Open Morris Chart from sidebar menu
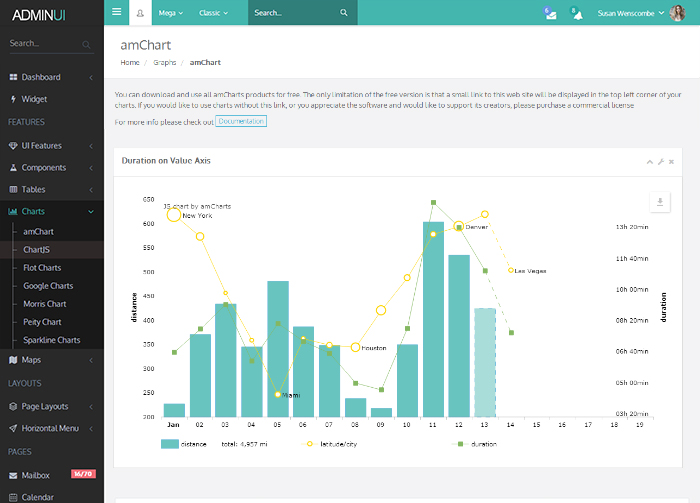 pos(45,304)
